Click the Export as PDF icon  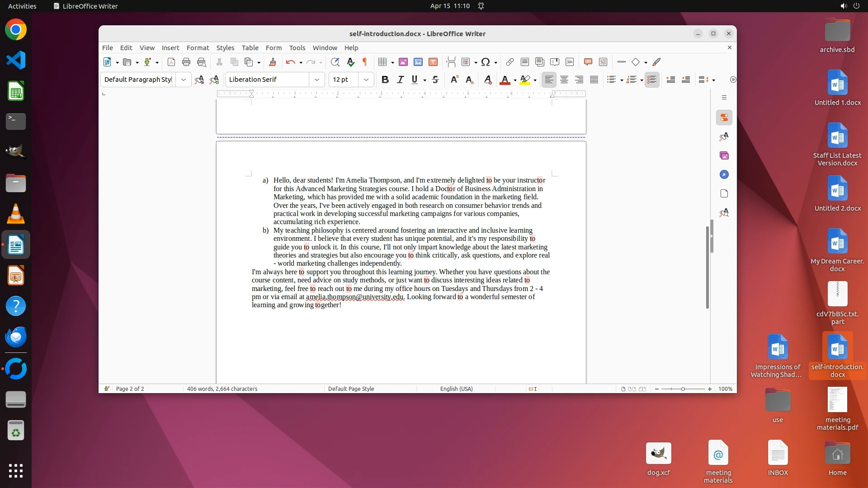[171, 62]
